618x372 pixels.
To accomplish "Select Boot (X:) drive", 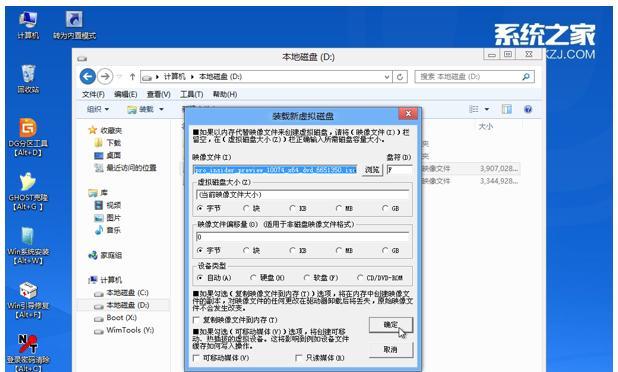I will click(x=115, y=318).
